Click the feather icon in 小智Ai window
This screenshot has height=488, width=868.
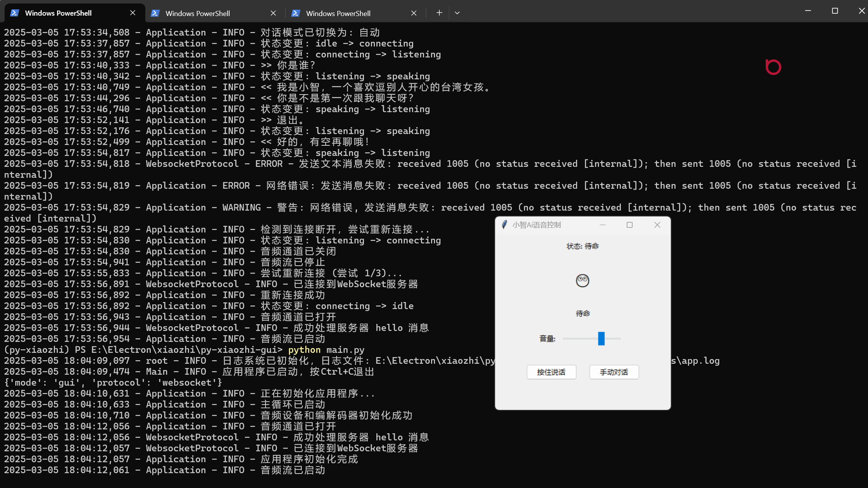504,225
